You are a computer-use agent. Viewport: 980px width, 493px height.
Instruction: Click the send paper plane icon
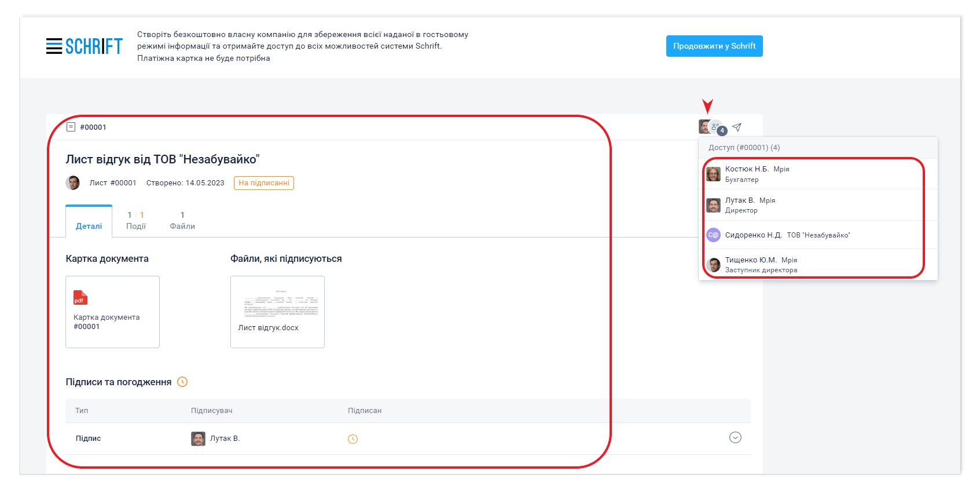tap(736, 127)
